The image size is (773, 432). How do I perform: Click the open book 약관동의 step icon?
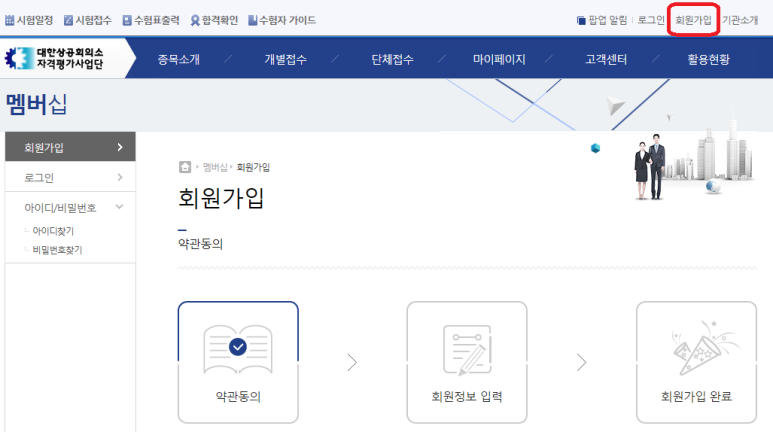pos(238,349)
